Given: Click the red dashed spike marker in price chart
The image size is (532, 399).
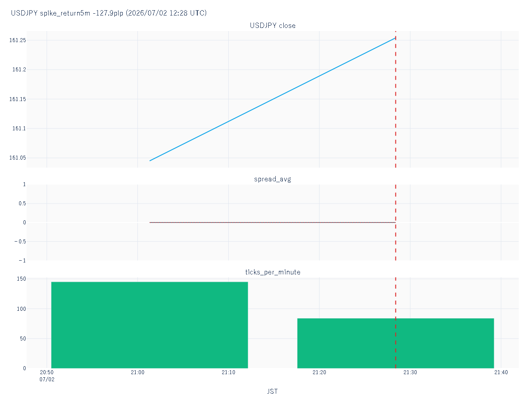Looking at the screenshot, I should tap(395, 99).
